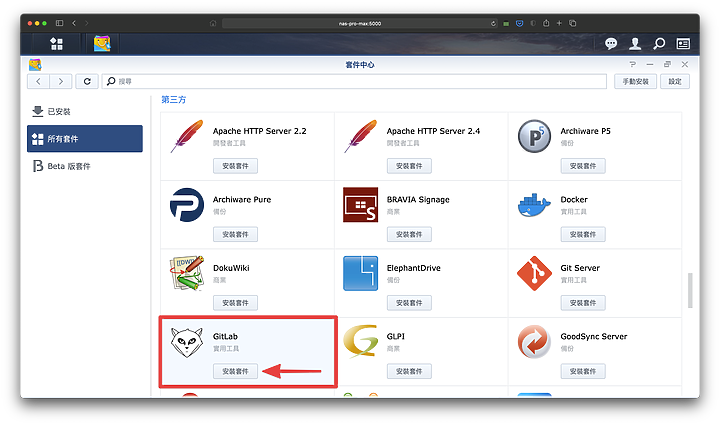Viewport: 720px width, 425px height.
Task: Click the Archiware P5 icon
Action: [534, 136]
